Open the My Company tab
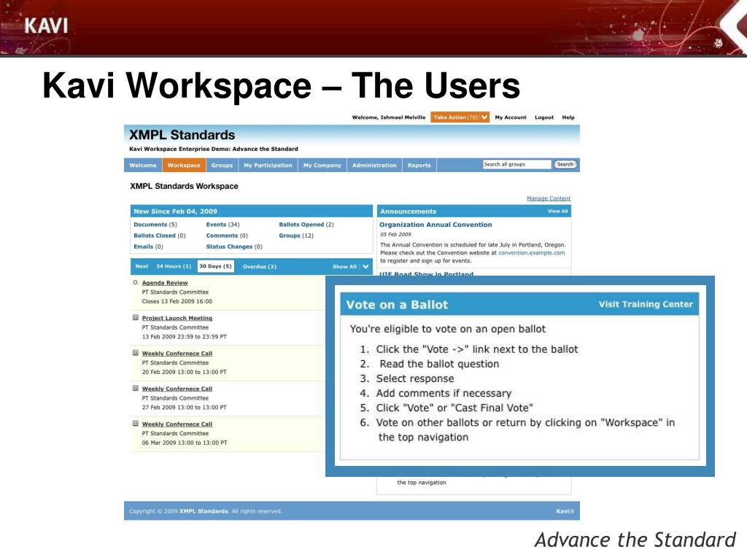 point(322,166)
